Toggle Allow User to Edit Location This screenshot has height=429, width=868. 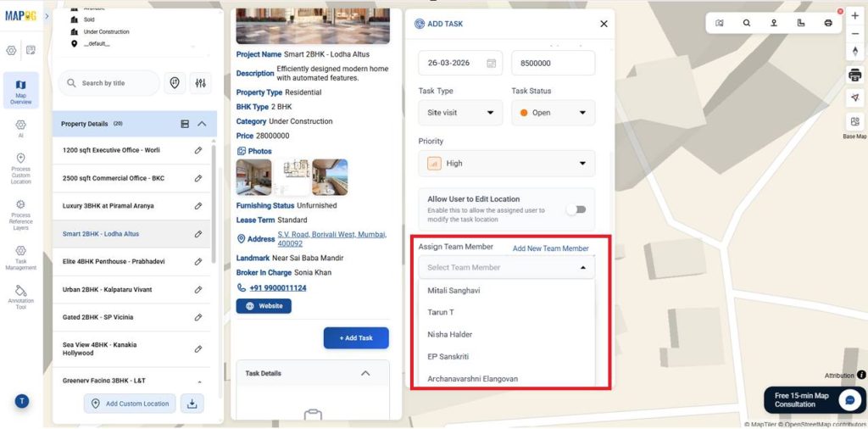coord(576,209)
